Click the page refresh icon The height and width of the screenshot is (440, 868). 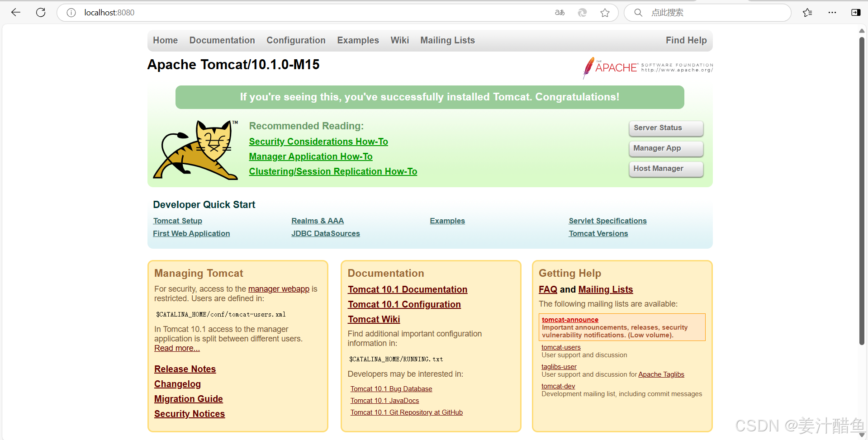pos(41,13)
